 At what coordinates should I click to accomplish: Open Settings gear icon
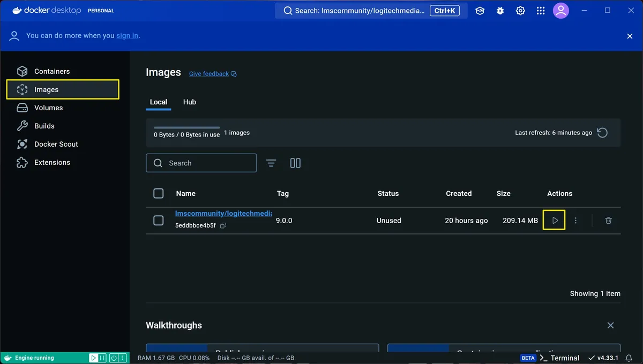point(520,11)
